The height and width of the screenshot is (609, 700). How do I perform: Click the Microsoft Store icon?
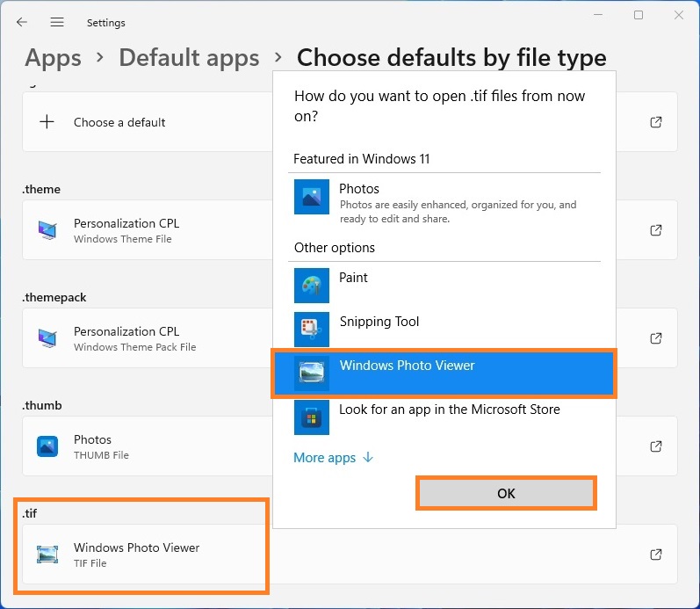coord(312,417)
